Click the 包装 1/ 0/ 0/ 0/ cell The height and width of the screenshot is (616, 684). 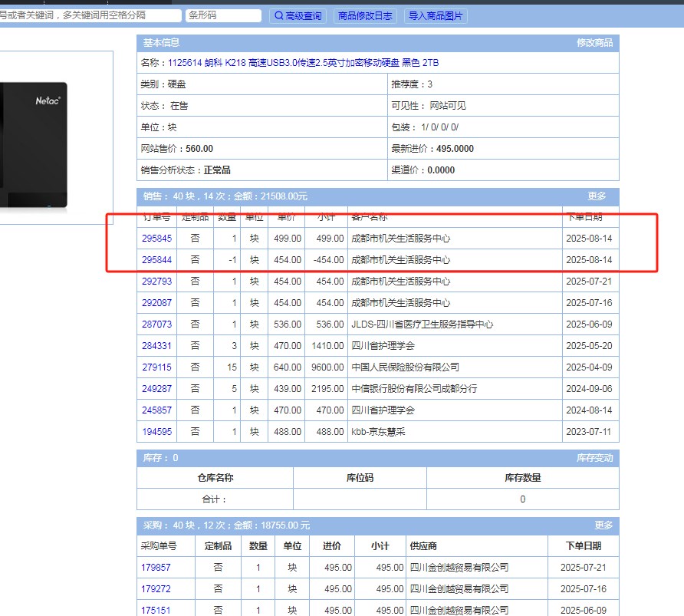tap(503, 127)
